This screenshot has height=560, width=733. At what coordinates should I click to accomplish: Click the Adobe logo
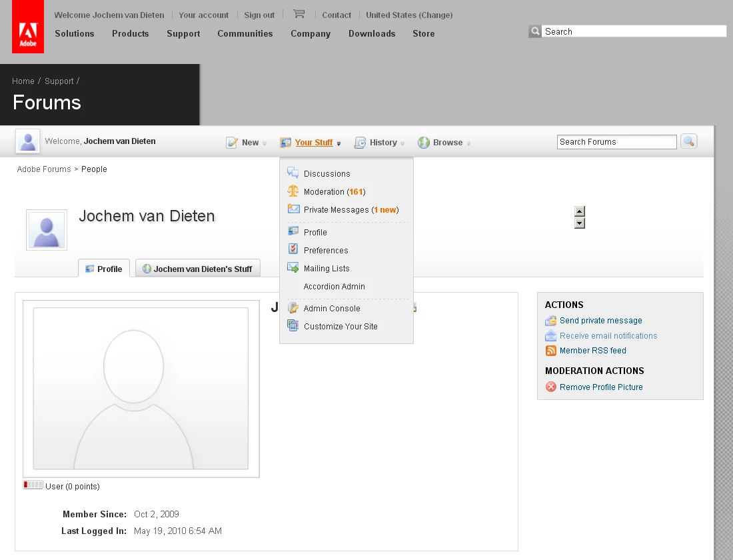pyautogui.click(x=27, y=27)
